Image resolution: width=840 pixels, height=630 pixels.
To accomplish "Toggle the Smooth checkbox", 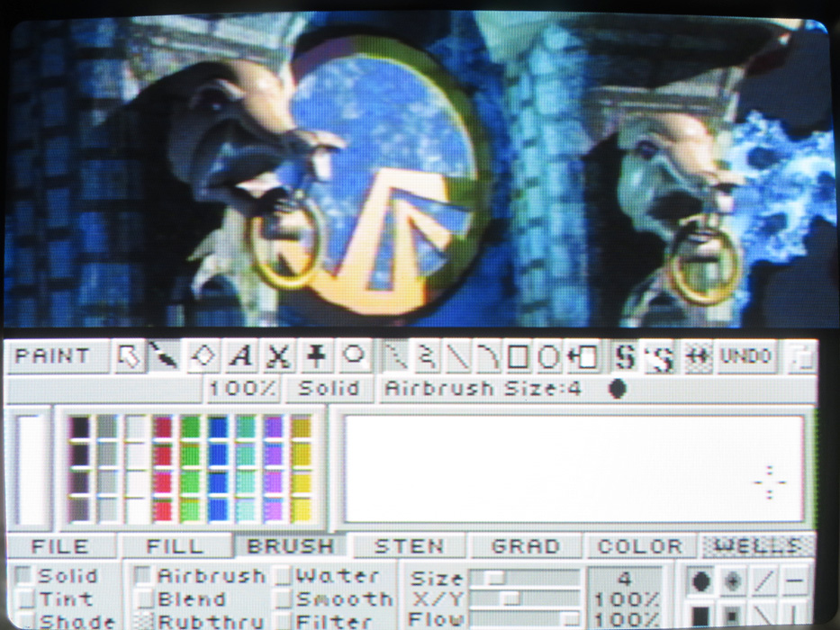I will [284, 598].
